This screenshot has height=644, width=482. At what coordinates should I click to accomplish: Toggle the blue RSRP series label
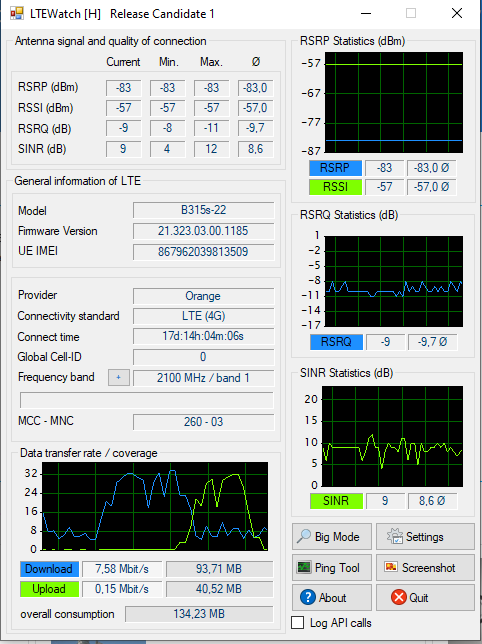(335, 168)
